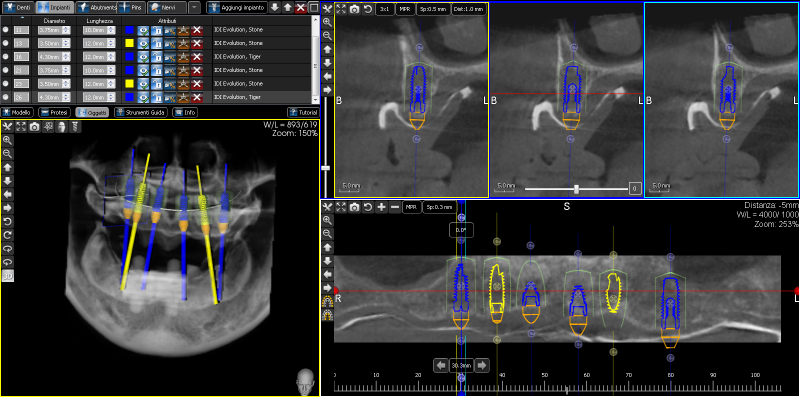Open the dropdown arrow next to Nervi
Screen dimensions: 800x397
point(194,8)
